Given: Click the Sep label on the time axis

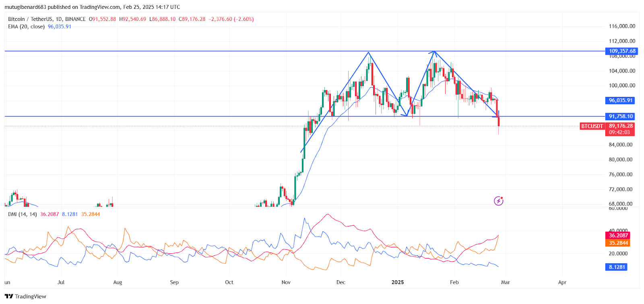Looking at the screenshot, I should coord(174,282).
